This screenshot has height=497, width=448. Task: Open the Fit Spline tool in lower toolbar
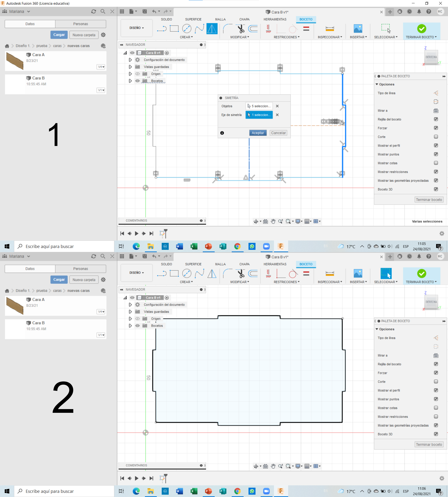199,274
